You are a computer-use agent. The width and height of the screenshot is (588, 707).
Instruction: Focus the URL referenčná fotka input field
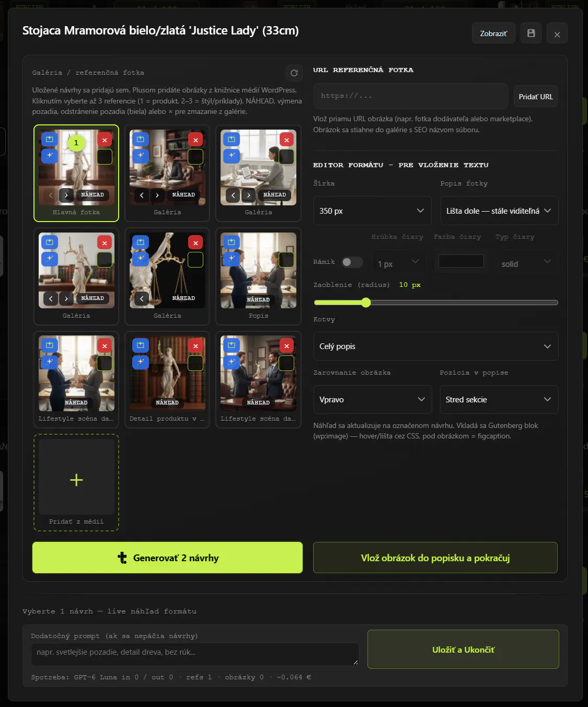(x=411, y=96)
